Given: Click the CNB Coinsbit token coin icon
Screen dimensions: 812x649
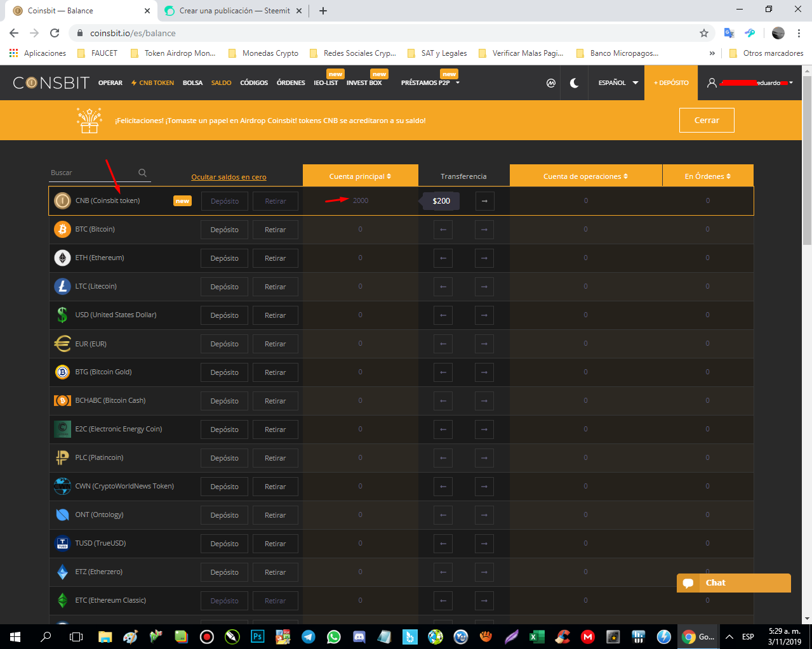Looking at the screenshot, I should pyautogui.click(x=62, y=200).
